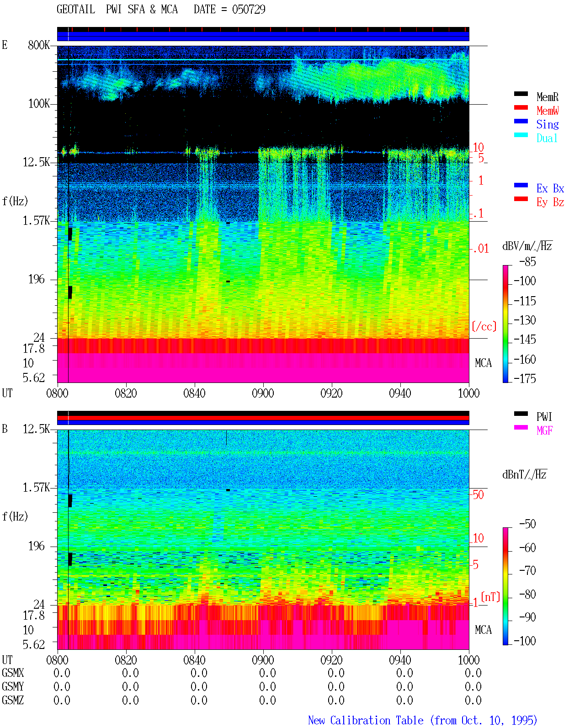Click the blue mode status bar above the E panel
Viewport: 585px width, 728px height.
(263, 36)
